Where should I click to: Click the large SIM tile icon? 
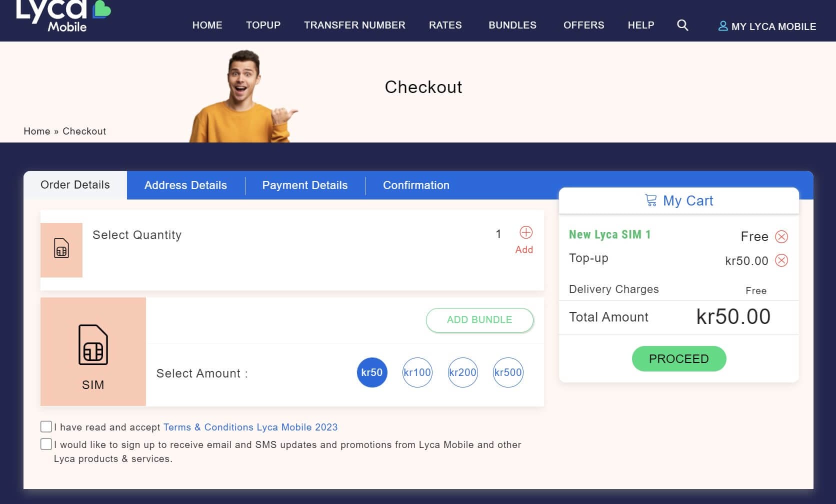[x=93, y=344]
